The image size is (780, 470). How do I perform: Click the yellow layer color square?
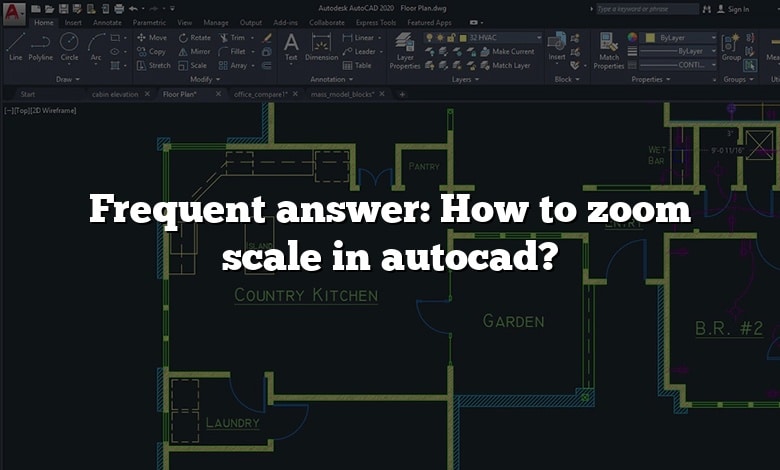pos(463,38)
